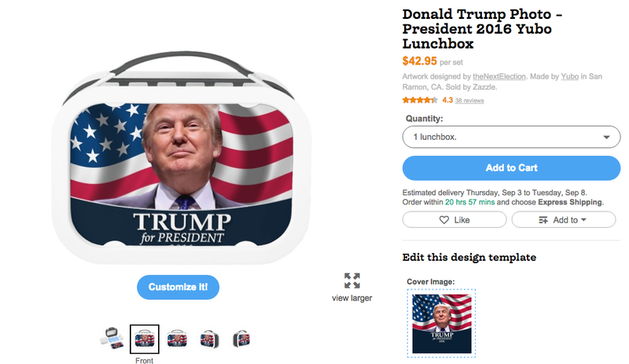Viewport: 629px width, 364px height.
Task: Open the 38 reviews link
Action: [x=469, y=101]
